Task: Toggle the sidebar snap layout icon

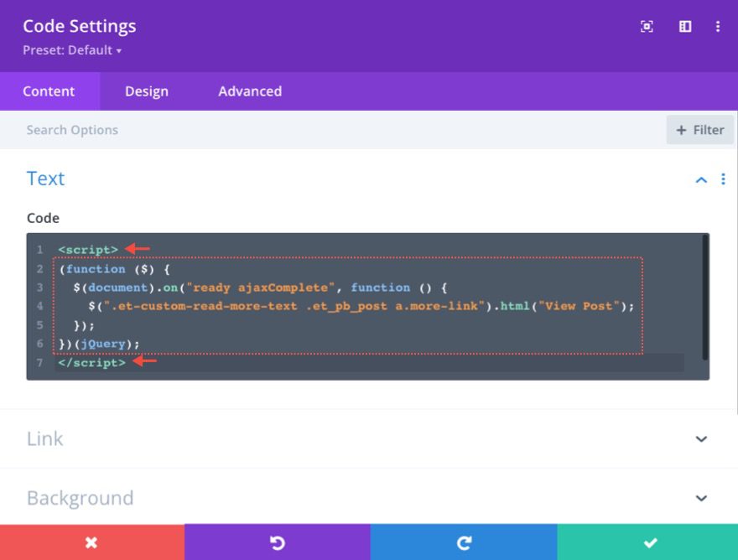Action: tap(685, 27)
